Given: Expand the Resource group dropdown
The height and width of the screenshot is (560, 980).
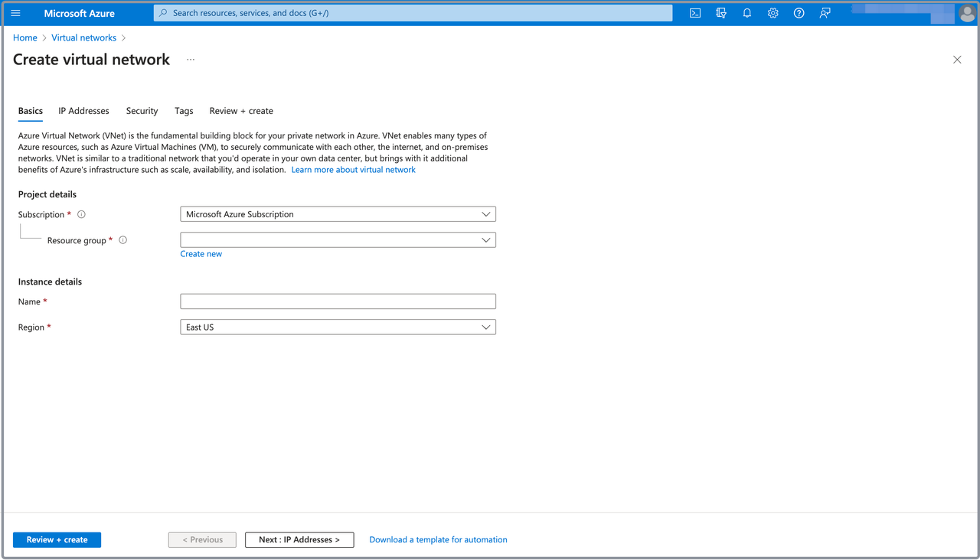Looking at the screenshot, I should [x=338, y=240].
